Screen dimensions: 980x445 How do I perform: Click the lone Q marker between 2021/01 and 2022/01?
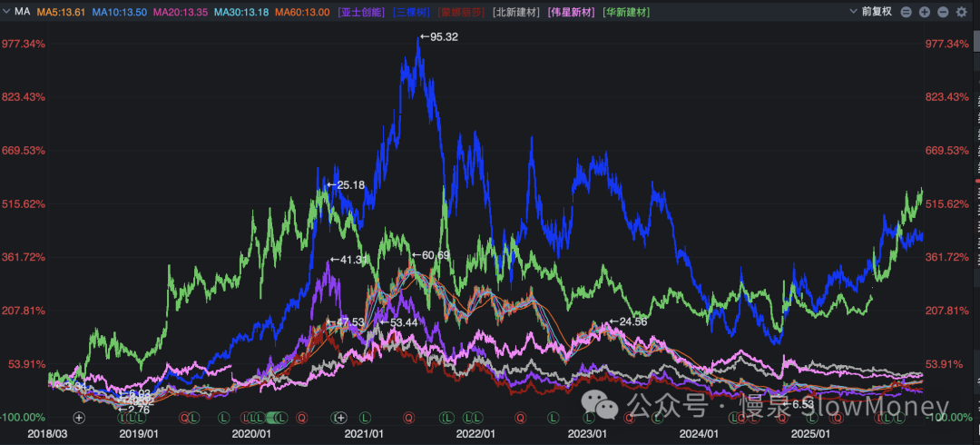(x=408, y=417)
